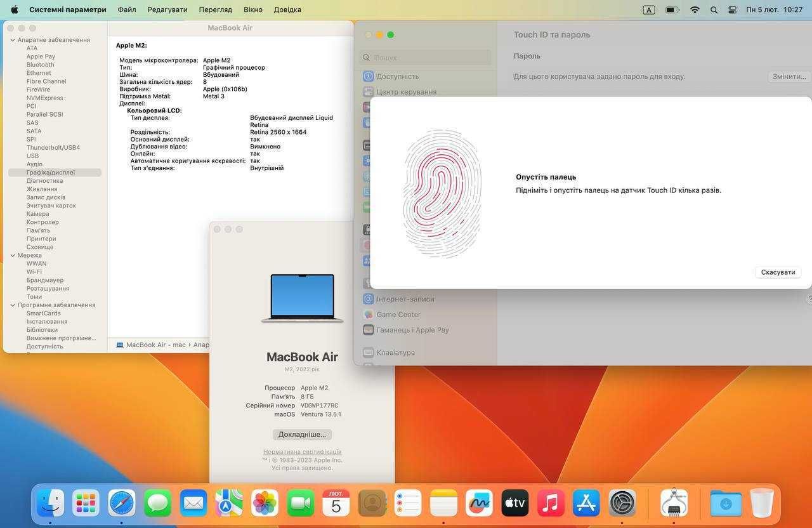Open App Store in Dock
The height and width of the screenshot is (528, 812).
[x=587, y=503]
